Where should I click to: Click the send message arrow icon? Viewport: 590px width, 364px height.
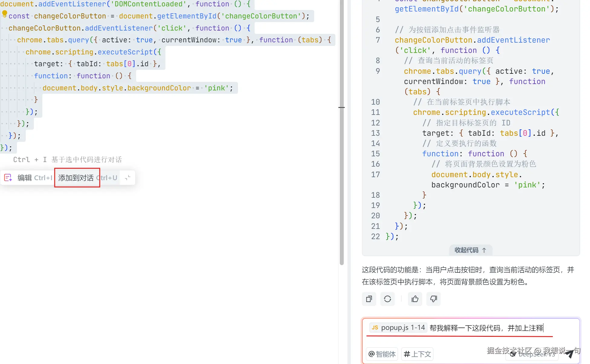tap(569, 353)
